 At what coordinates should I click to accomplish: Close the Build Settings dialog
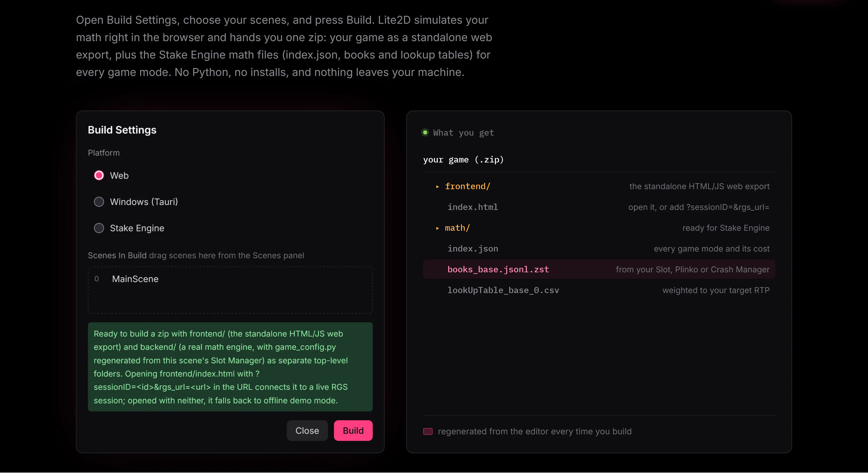coord(307,431)
